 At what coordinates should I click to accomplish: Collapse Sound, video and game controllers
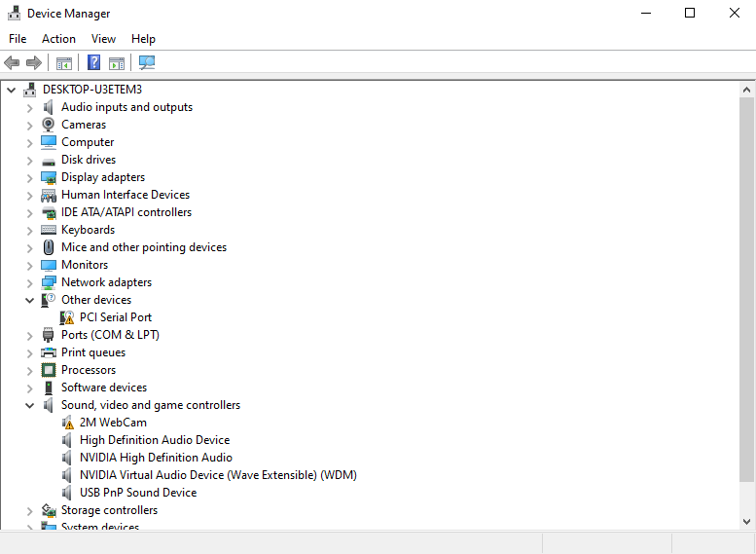click(29, 405)
